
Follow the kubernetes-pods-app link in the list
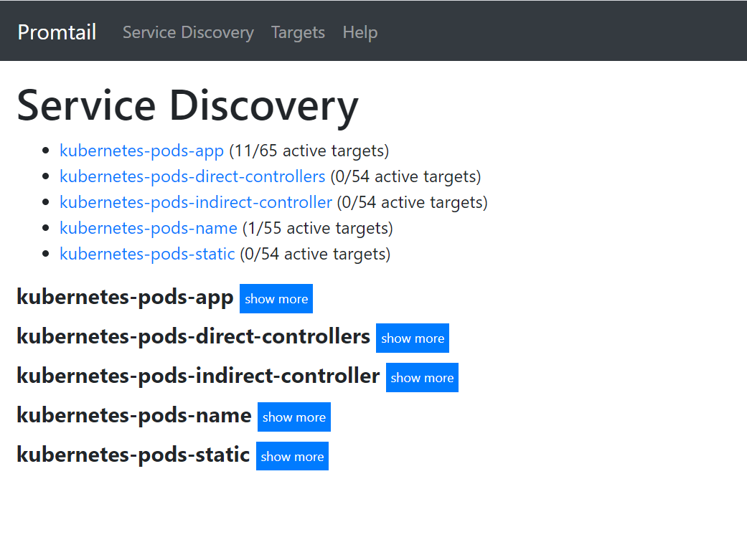pos(141,151)
